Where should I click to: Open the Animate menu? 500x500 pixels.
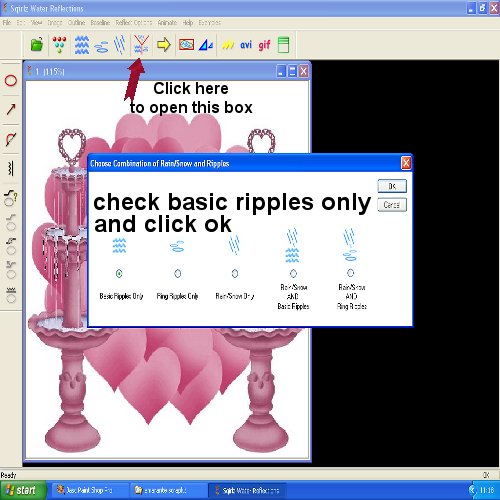(167, 23)
